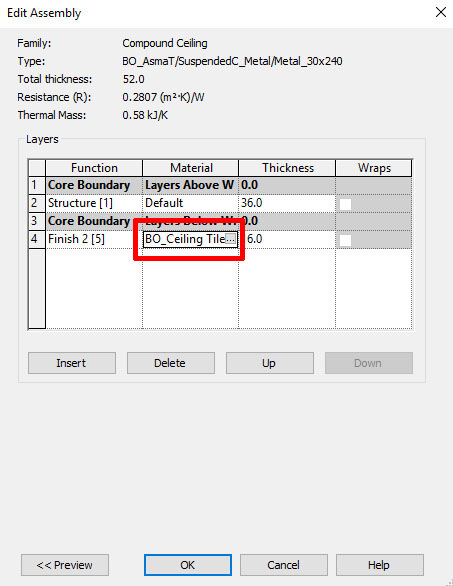The height and width of the screenshot is (586, 453).
Task: Move the layer Up
Action: [x=269, y=363]
